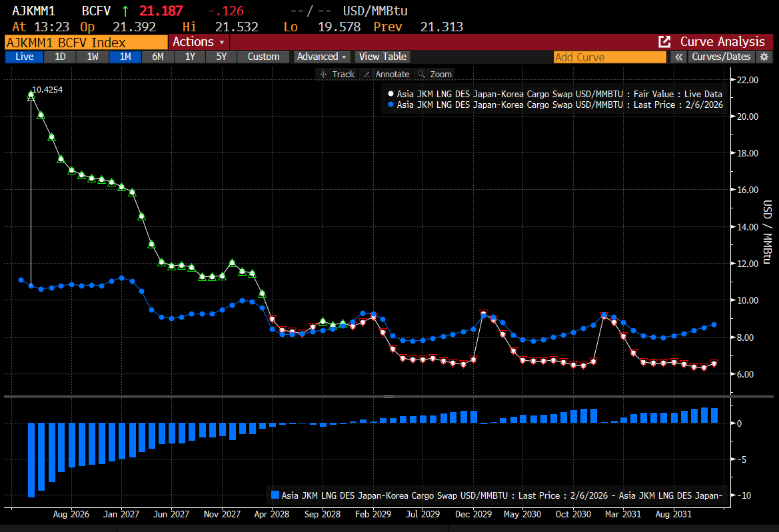The width and height of the screenshot is (779, 532).
Task: Click the Nov 2027 x-axis label
Action: [x=222, y=514]
